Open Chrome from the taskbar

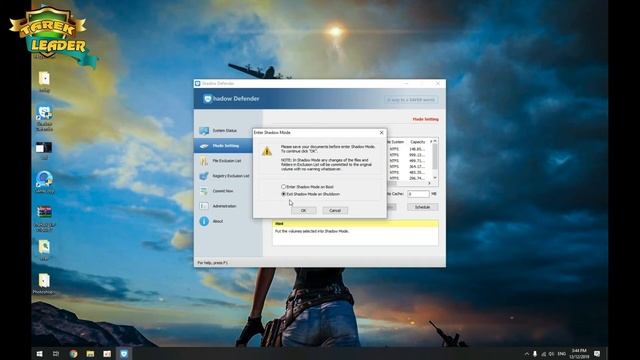coord(73,353)
